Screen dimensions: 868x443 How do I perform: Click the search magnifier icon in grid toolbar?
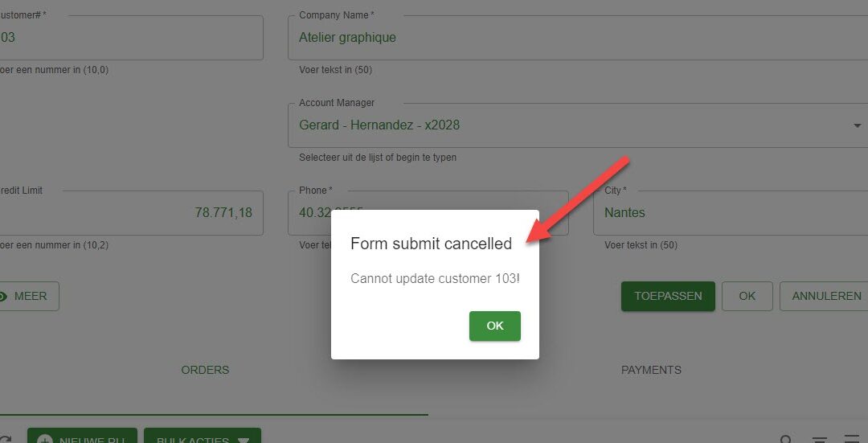coord(785,440)
